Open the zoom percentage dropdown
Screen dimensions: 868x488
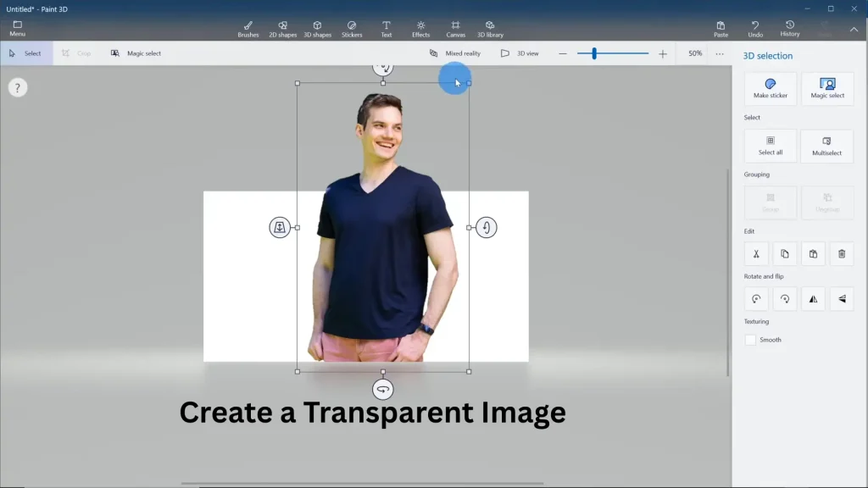click(x=694, y=53)
